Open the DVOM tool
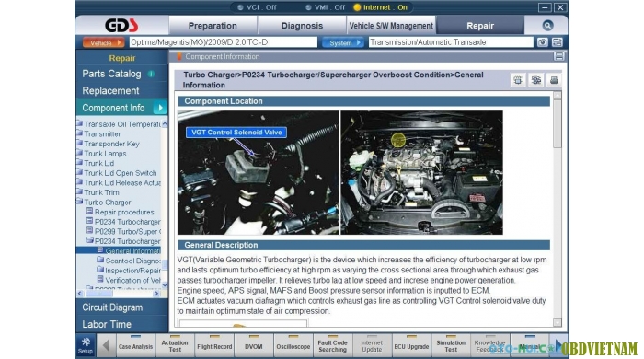The height and width of the screenshot is (359, 644). [253, 345]
